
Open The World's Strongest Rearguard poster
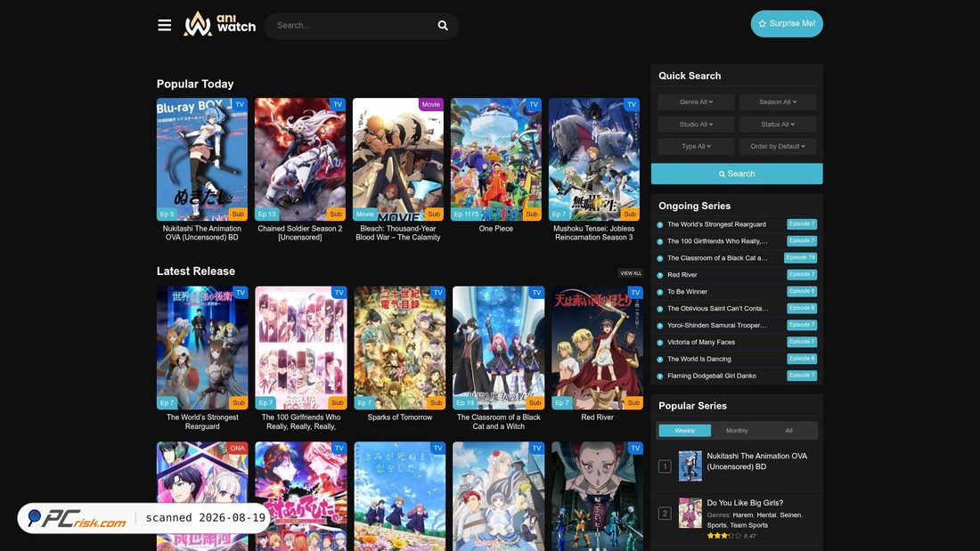coord(202,348)
